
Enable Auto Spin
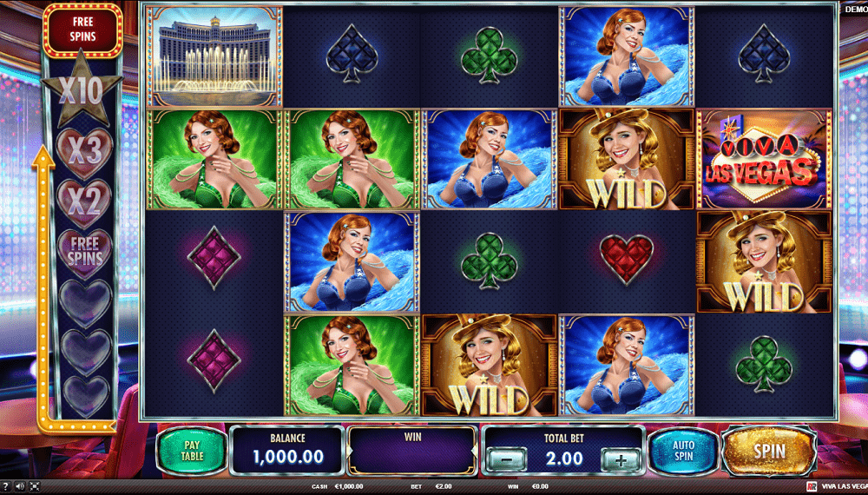coord(683,451)
